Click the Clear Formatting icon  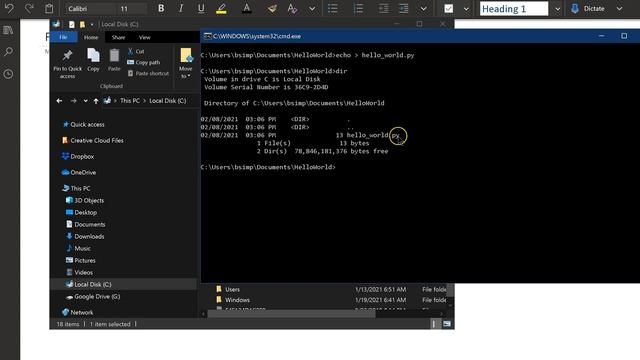(x=292, y=9)
